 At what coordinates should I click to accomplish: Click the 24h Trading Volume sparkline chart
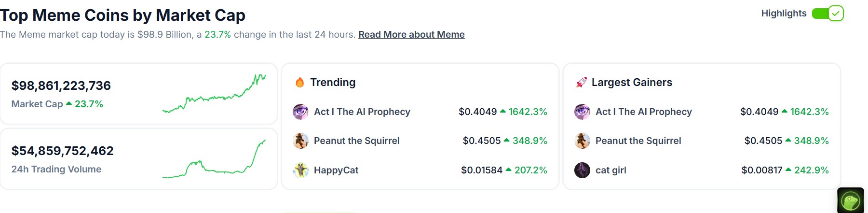(x=214, y=159)
